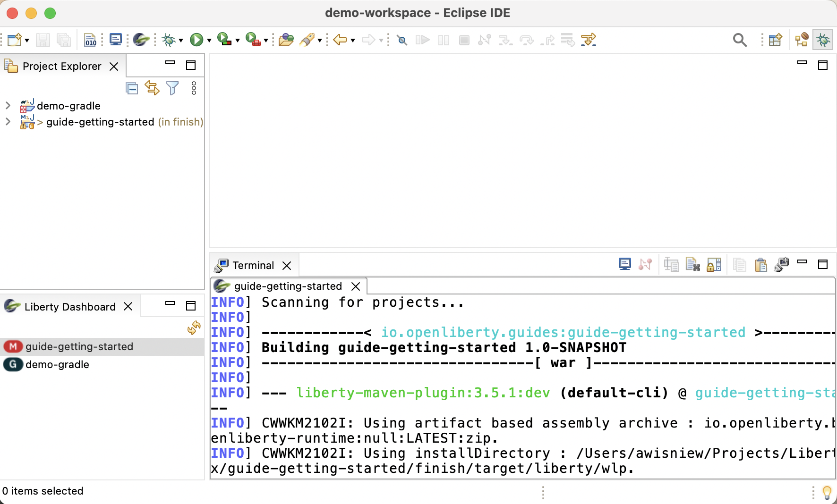Open the Run configurations dropdown arrow

(x=209, y=40)
